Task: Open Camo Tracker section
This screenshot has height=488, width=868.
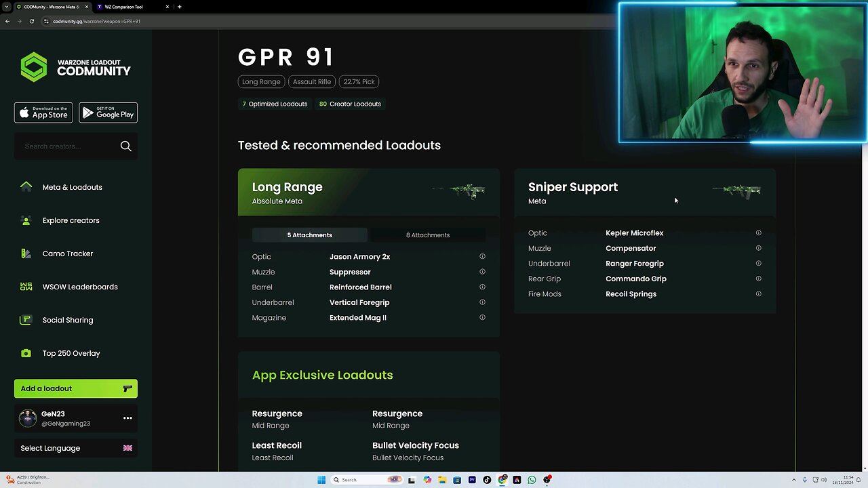Action: 67,253
